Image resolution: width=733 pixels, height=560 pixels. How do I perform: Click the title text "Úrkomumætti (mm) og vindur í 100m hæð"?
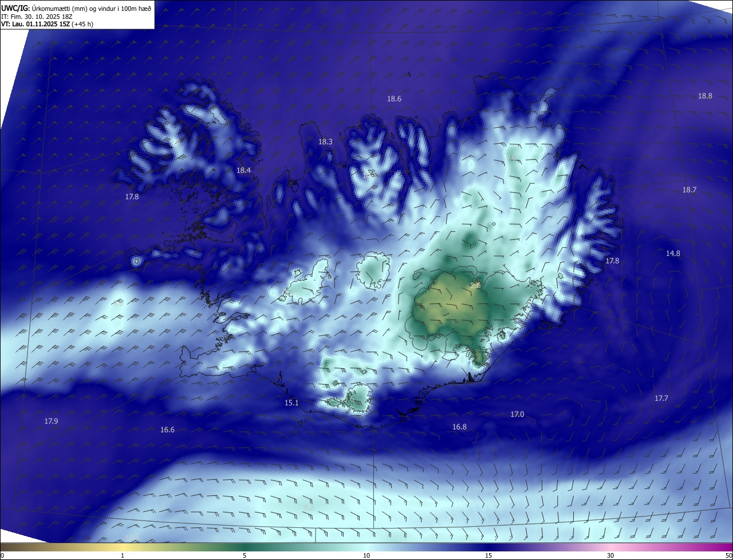[x=91, y=8]
